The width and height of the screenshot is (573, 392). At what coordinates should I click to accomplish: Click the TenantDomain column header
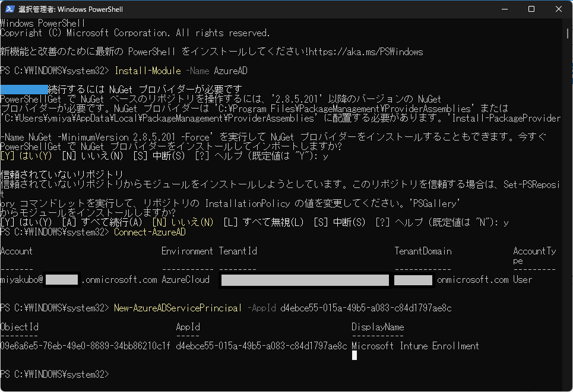pyautogui.click(x=423, y=251)
